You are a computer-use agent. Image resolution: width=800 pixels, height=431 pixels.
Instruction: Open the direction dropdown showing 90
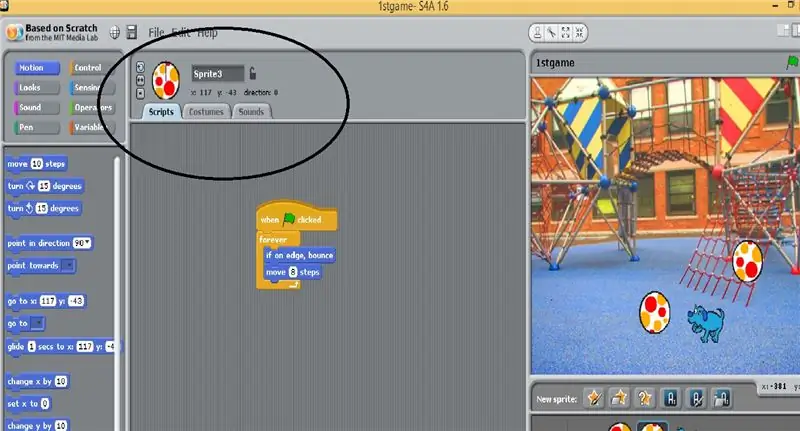pyautogui.click(x=82, y=243)
